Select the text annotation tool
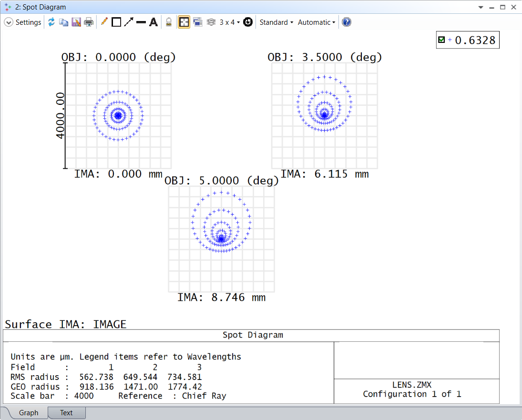The width and height of the screenshot is (522, 420). [154, 22]
